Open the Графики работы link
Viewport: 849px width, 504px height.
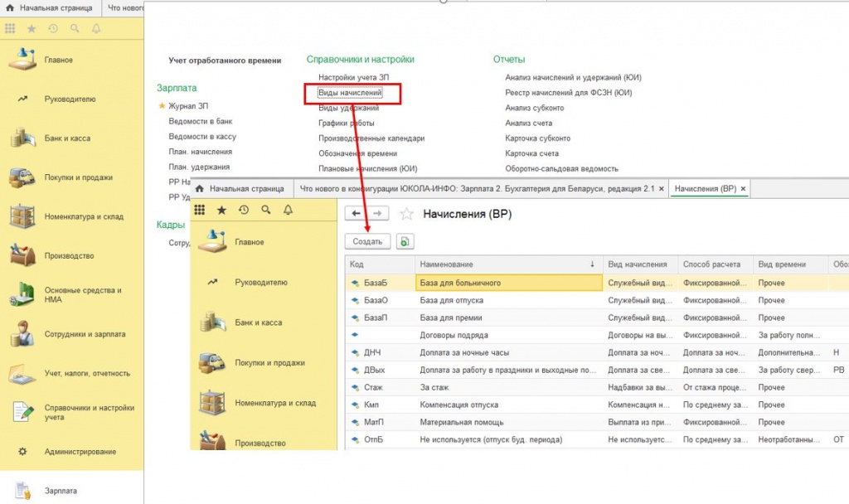click(346, 124)
